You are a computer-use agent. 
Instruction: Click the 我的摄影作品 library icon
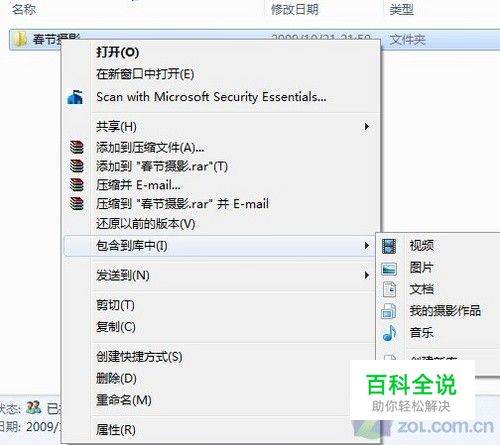pyautogui.click(x=389, y=311)
